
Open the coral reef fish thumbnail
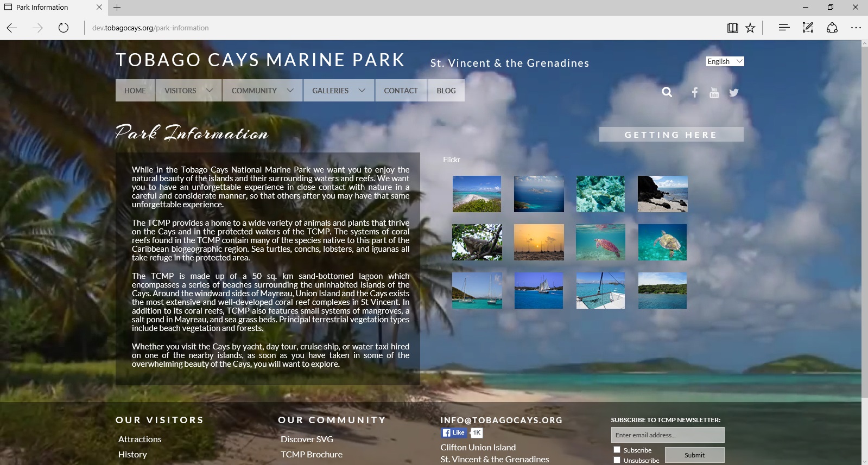[600, 194]
